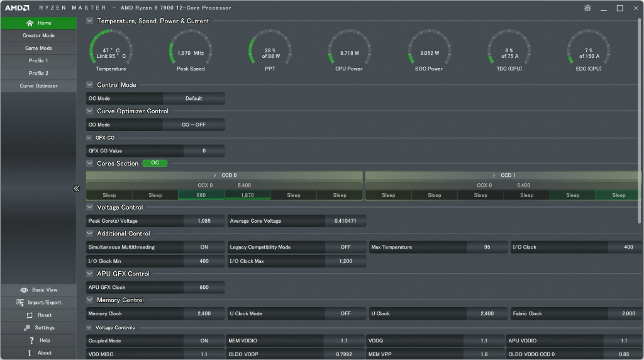This screenshot has width=644, height=360.
Task: Collapse the sidebar with double-arrow icon
Action: (76, 188)
